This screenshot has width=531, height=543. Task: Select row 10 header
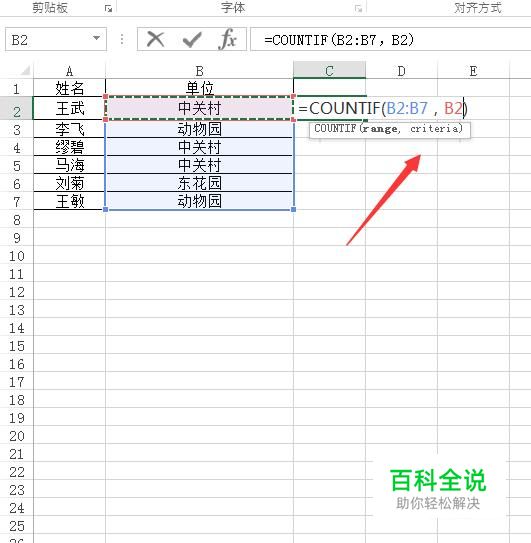click(17, 256)
